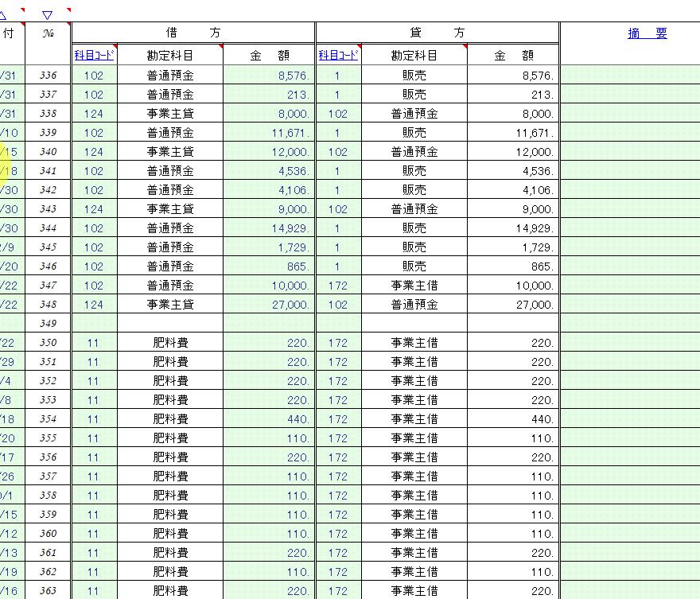Click the down triangle navigation icon
The image size is (700, 599).
coord(47,15)
